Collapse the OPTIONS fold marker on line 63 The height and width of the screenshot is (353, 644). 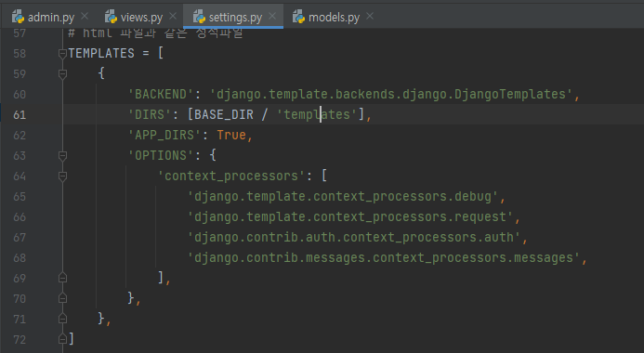coord(62,155)
